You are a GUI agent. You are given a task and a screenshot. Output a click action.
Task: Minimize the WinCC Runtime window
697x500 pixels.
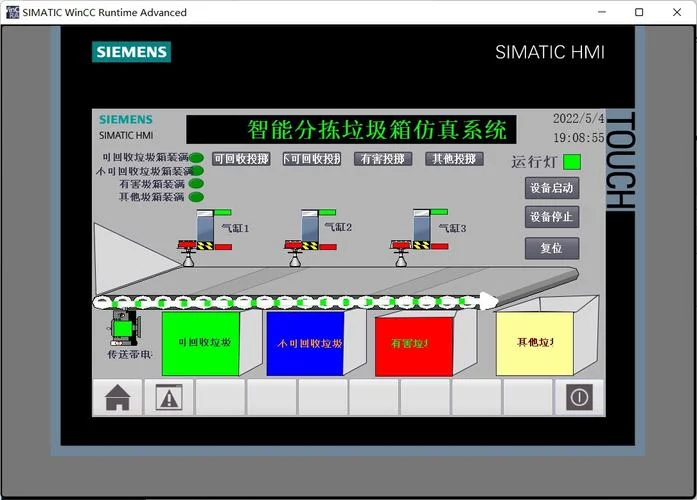602,12
